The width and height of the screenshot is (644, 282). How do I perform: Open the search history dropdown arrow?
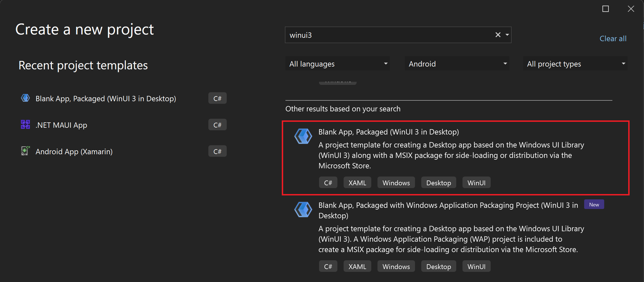(x=507, y=35)
